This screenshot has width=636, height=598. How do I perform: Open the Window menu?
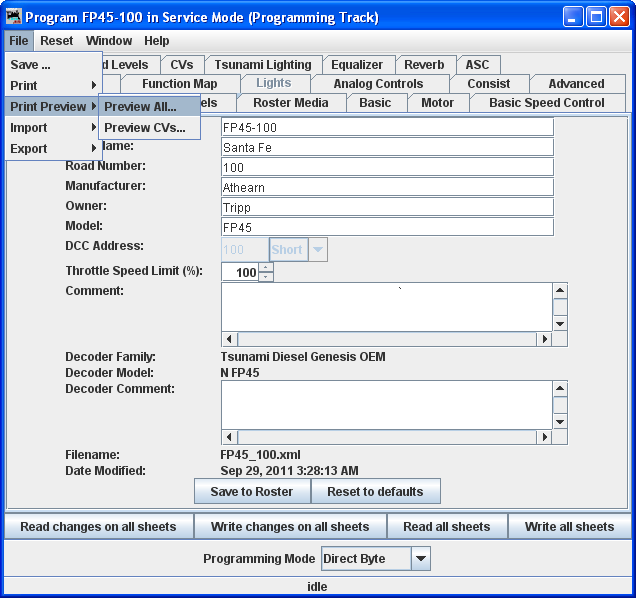tap(109, 41)
